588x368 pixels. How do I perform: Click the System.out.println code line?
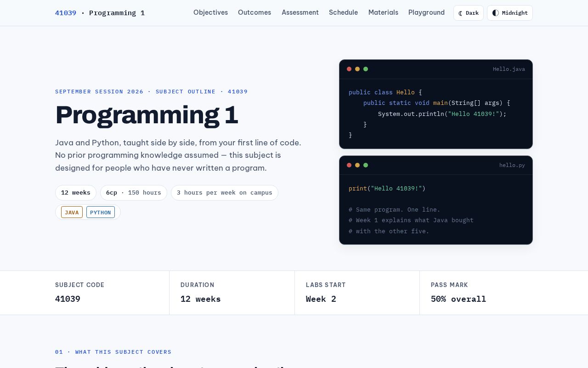[x=442, y=114]
